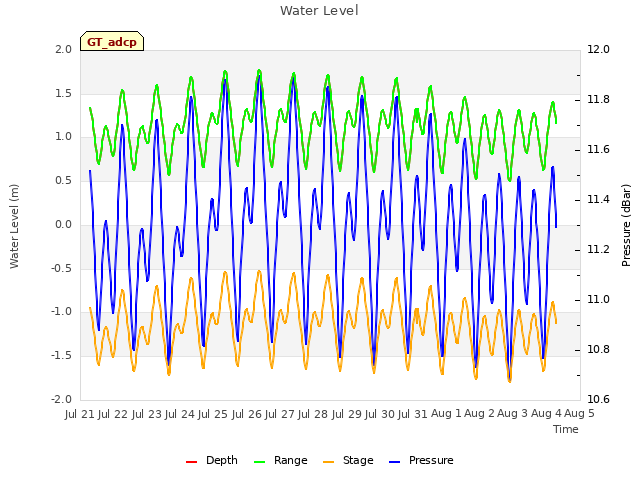Click the Jul 27 date tick
Viewport: 640px width, 480px height.
point(280,414)
